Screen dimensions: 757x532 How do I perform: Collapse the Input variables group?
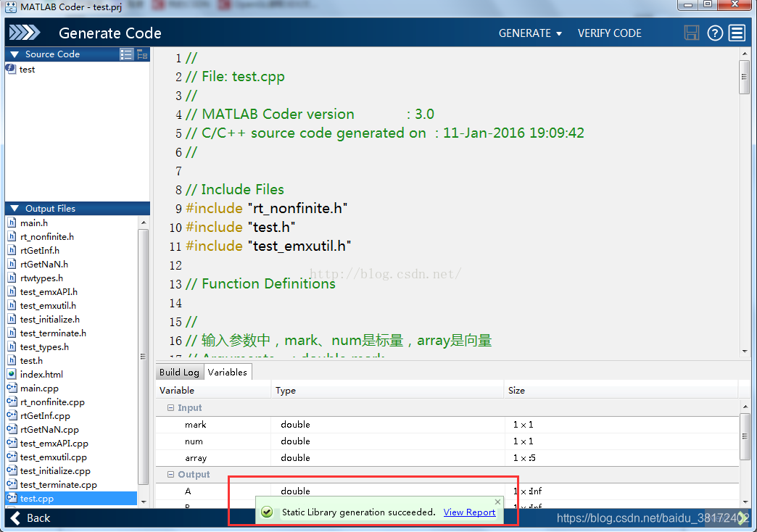[x=171, y=408]
